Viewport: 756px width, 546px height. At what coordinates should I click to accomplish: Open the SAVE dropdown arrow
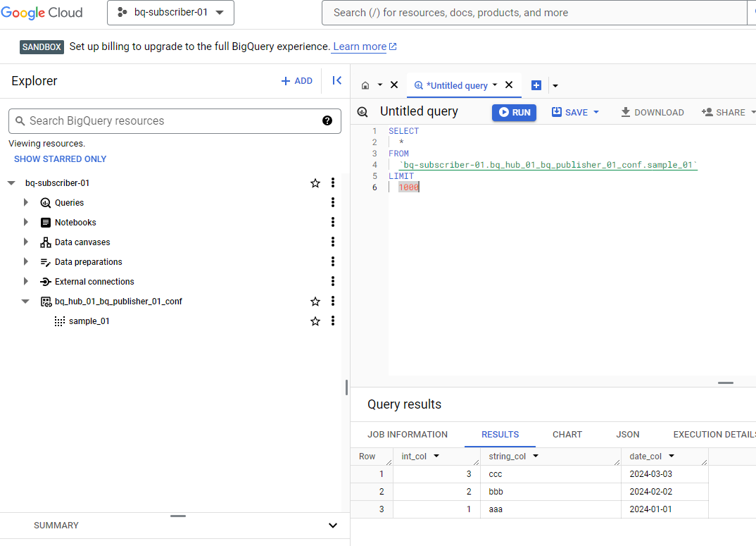click(596, 112)
